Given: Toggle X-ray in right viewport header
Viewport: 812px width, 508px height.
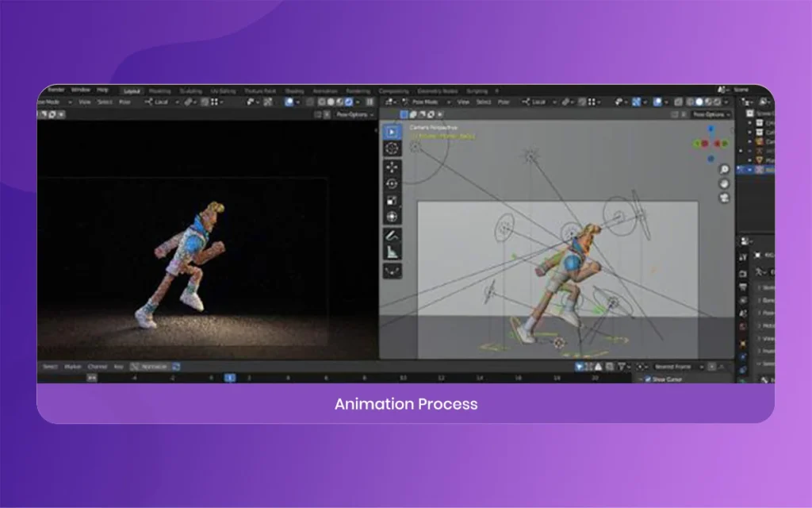Looking at the screenshot, I should tap(678, 102).
